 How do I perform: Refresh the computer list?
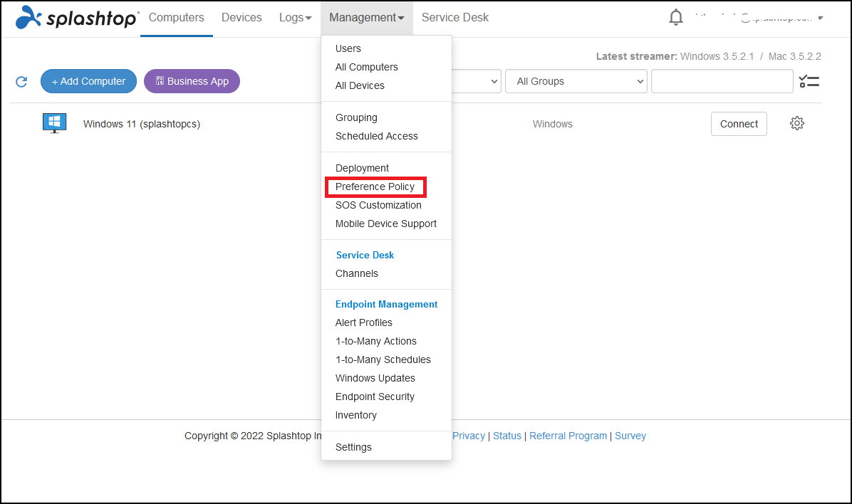pyautogui.click(x=22, y=81)
